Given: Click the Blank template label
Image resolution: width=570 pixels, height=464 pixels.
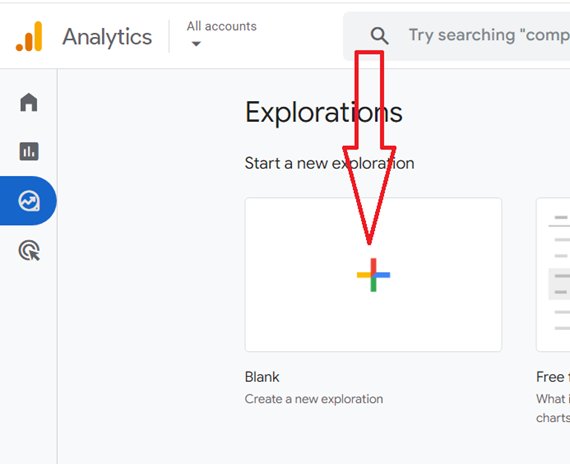Looking at the screenshot, I should coord(262,377).
